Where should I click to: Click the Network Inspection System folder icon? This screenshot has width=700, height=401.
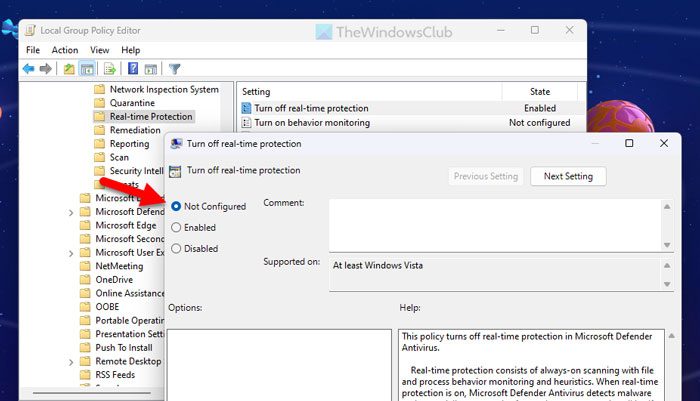100,89
